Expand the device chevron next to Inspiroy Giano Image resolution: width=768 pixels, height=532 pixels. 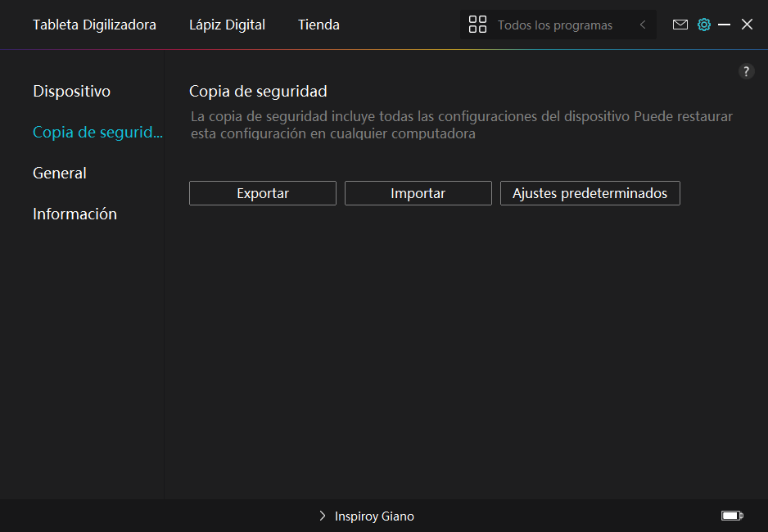point(323,516)
